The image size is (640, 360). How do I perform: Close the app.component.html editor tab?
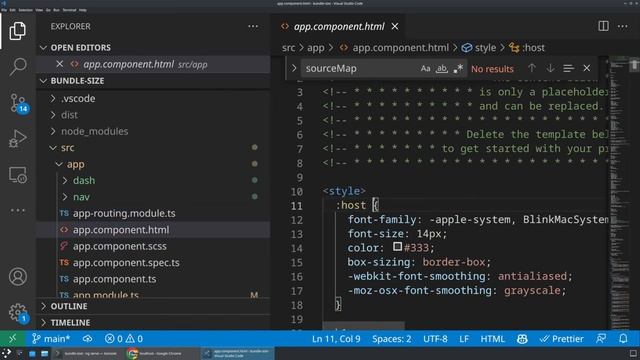[395, 27]
